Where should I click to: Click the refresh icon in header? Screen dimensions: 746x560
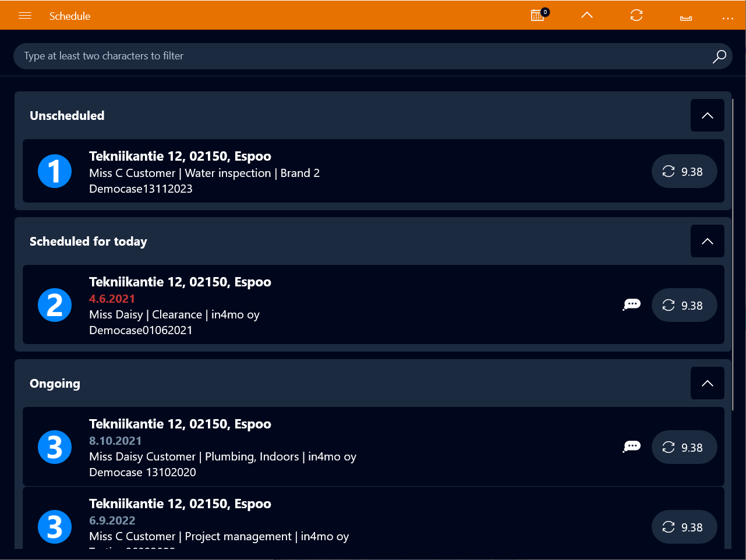[637, 15]
